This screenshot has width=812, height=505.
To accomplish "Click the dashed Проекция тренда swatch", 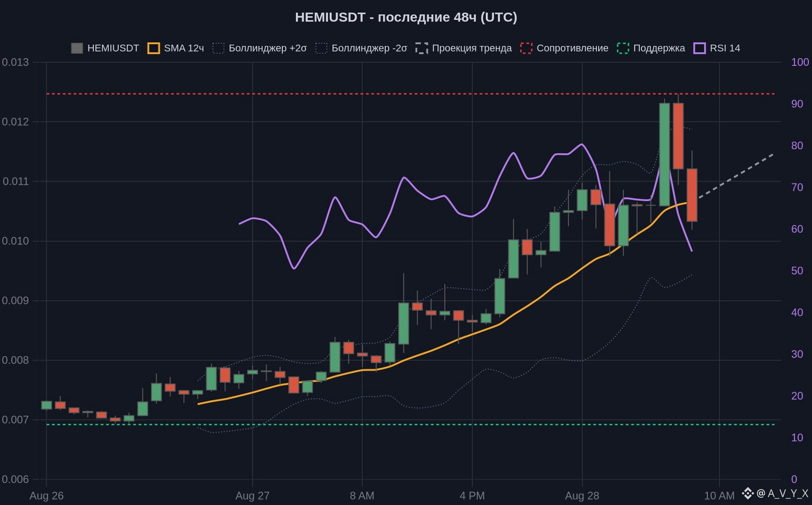I will (422, 48).
